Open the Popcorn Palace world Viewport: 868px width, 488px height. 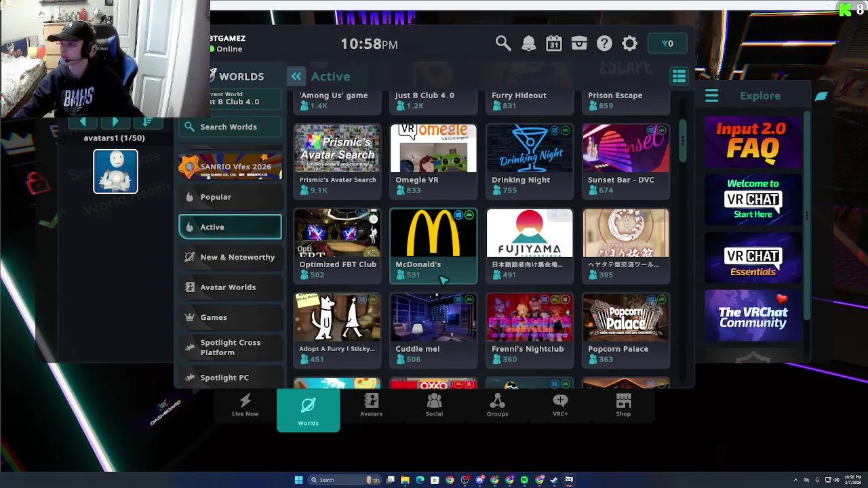(x=626, y=330)
